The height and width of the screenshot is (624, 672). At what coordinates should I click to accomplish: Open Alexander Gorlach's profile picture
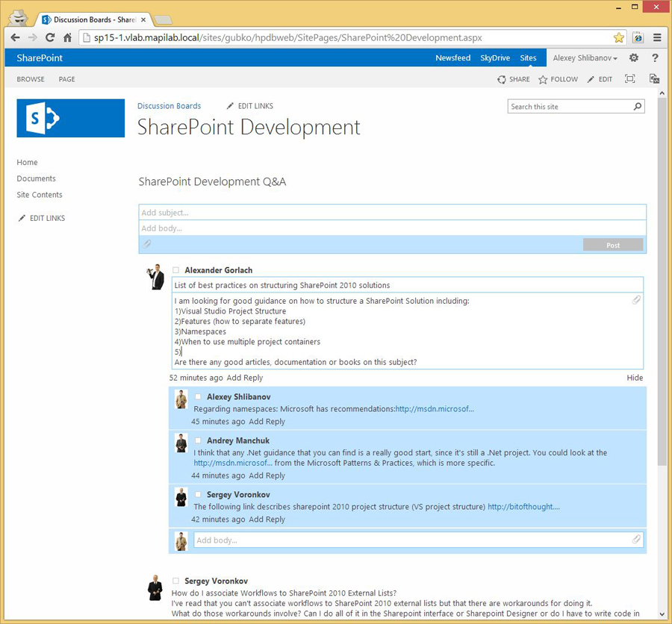pos(155,277)
